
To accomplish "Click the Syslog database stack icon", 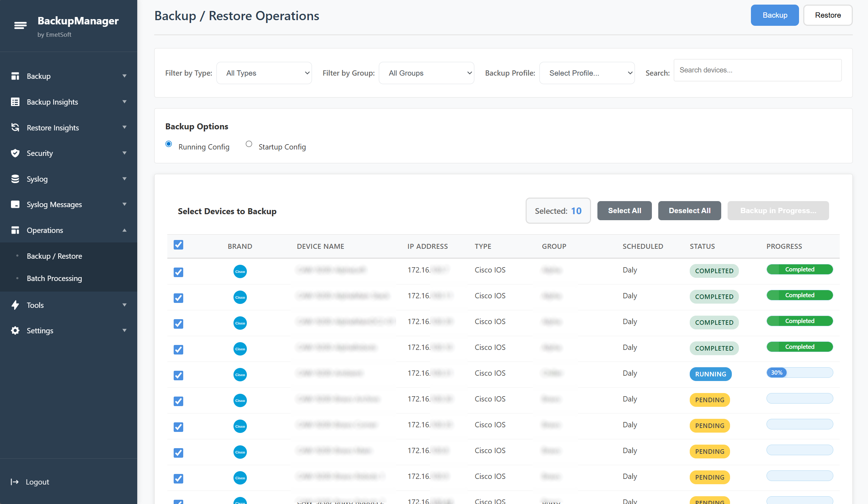I will click(15, 179).
